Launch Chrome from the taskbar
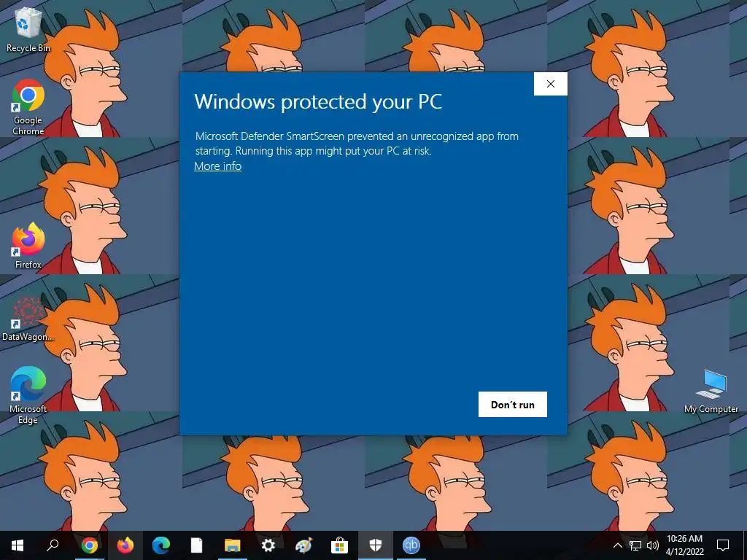The width and height of the screenshot is (747, 560). point(89,545)
